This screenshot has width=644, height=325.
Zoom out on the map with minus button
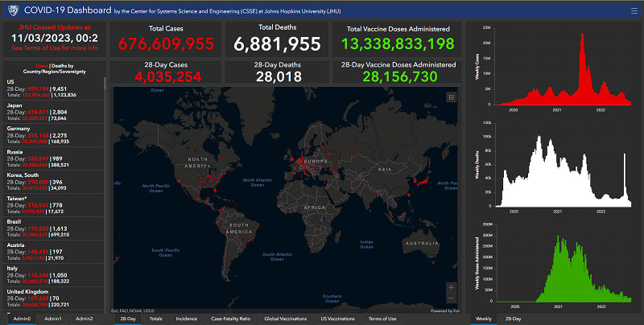pos(451,298)
